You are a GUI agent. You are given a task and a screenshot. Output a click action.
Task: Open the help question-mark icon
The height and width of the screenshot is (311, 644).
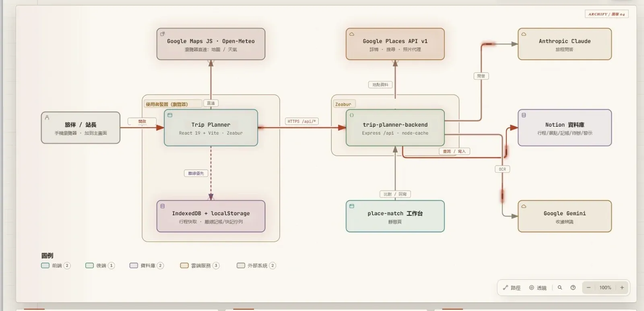tap(573, 288)
